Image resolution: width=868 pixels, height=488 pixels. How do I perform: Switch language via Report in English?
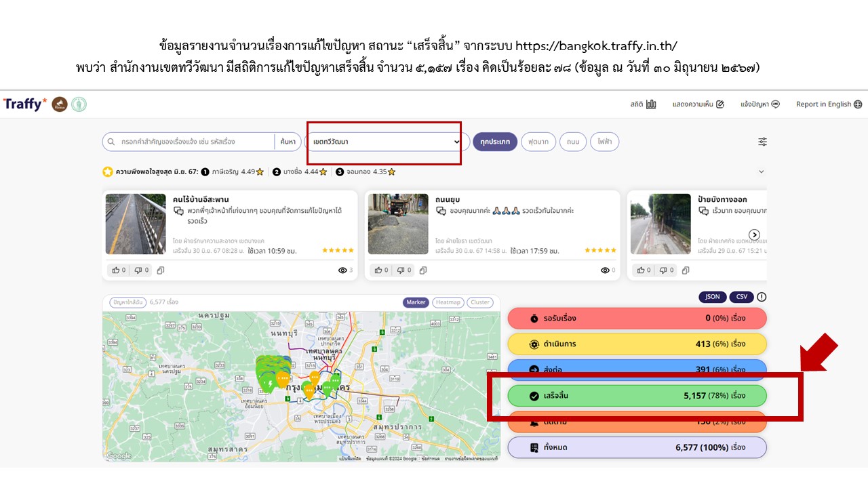[x=829, y=104]
